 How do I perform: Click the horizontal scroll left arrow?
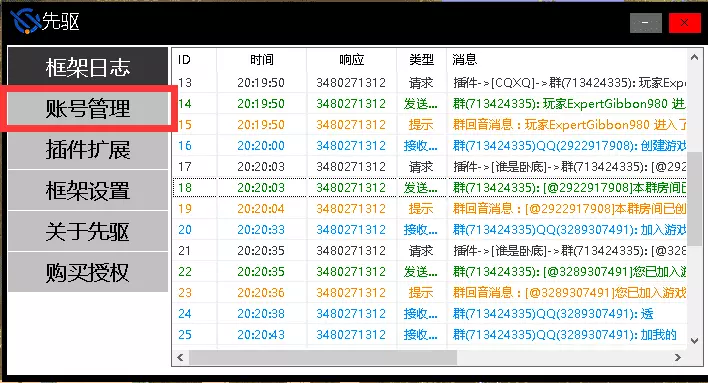181,358
